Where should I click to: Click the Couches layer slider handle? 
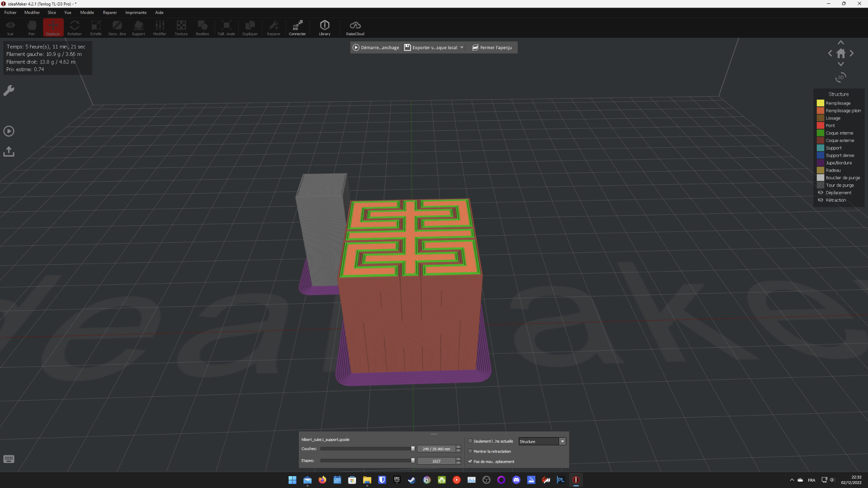(413, 449)
